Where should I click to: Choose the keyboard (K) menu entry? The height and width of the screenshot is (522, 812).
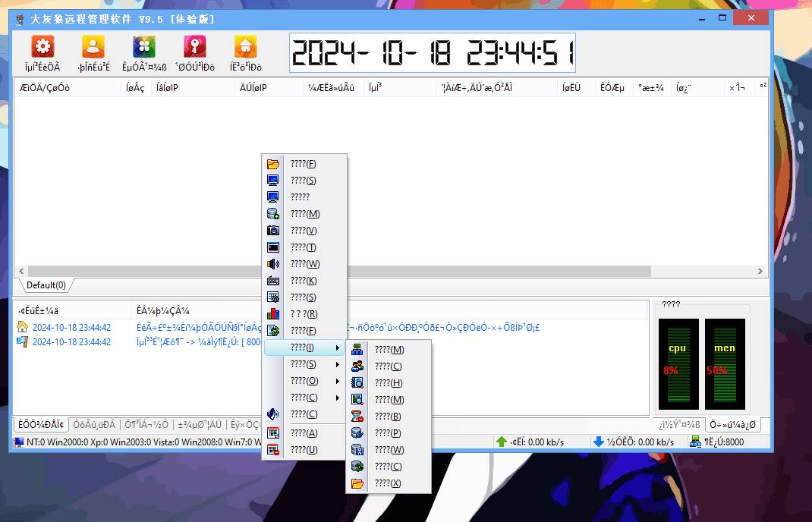[x=304, y=281]
